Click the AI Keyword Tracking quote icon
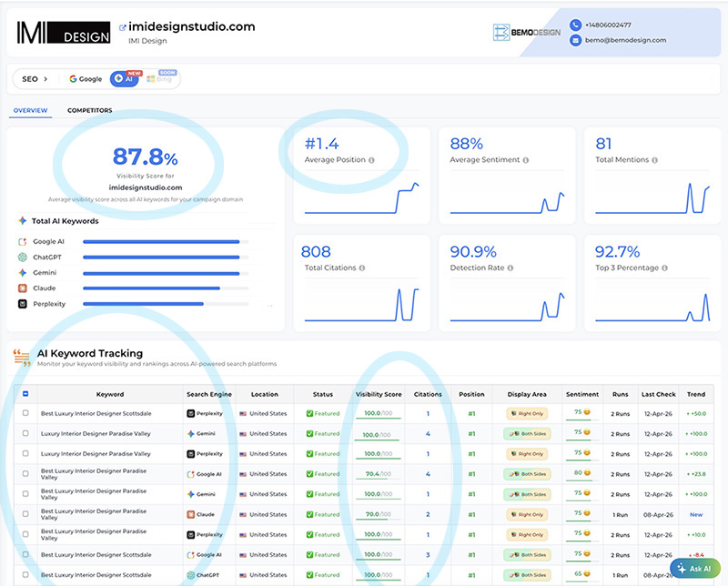728x586 pixels. [22, 358]
